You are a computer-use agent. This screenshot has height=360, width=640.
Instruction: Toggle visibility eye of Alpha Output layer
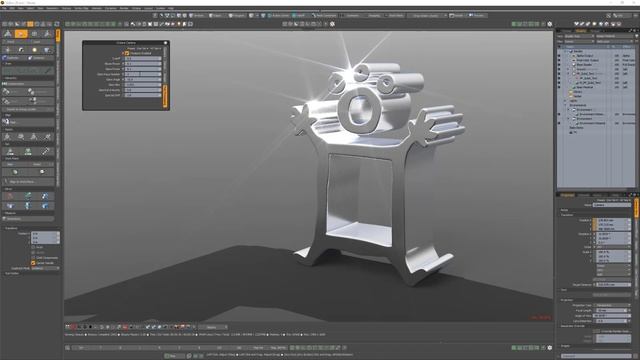click(x=559, y=56)
